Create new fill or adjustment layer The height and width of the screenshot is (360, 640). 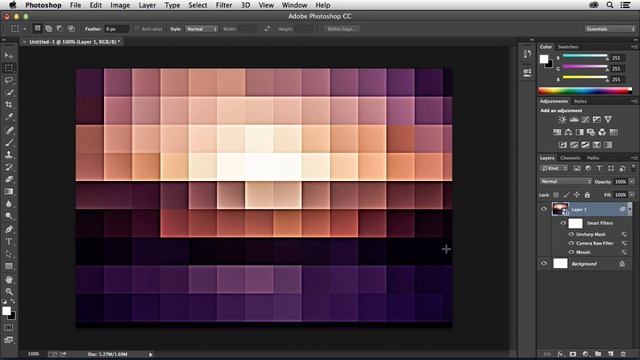coord(586,354)
